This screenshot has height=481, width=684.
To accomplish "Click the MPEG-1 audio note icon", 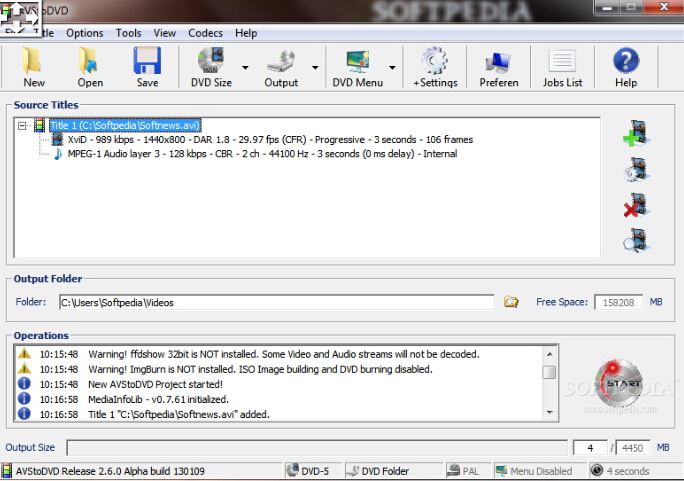I will tap(57, 154).
